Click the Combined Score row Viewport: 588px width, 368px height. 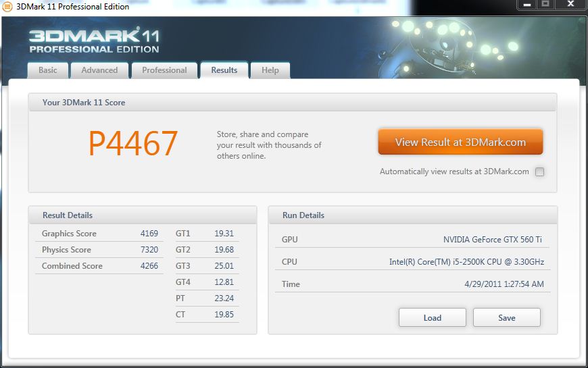(99, 266)
